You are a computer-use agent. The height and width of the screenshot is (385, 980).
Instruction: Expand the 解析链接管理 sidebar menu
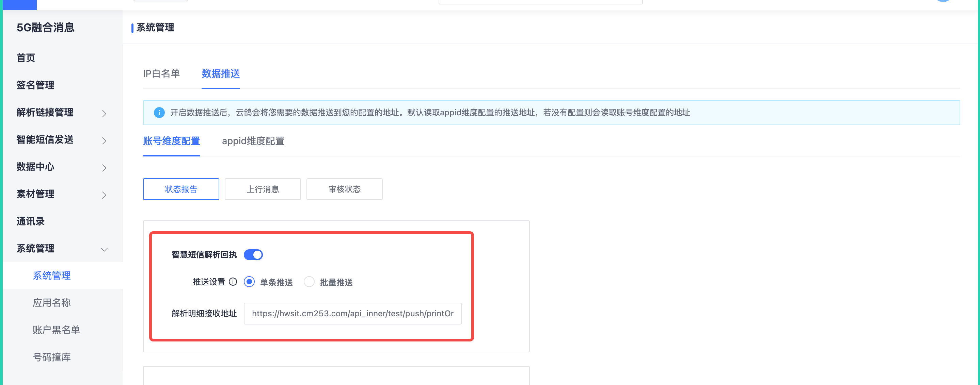coord(61,113)
